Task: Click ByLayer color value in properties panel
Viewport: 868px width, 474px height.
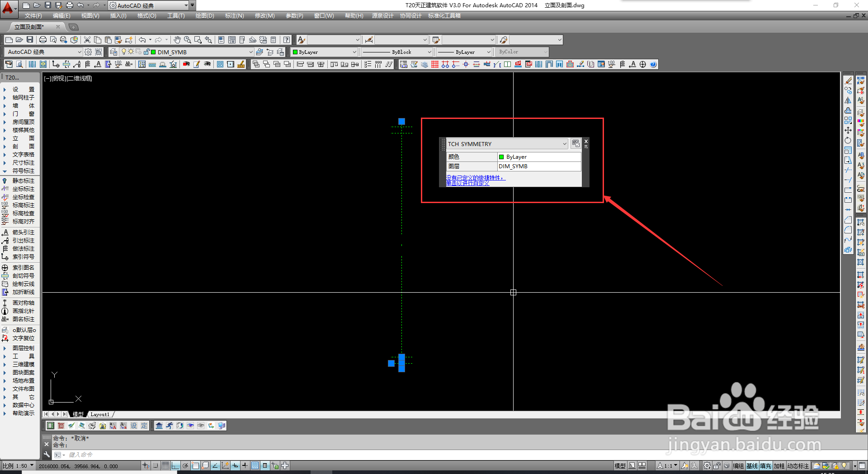Action: (x=539, y=157)
